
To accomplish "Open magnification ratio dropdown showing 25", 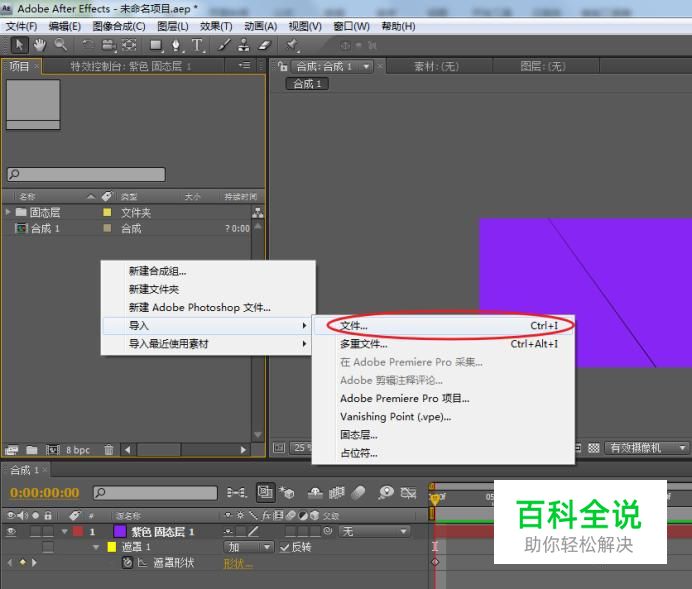I will (x=301, y=448).
